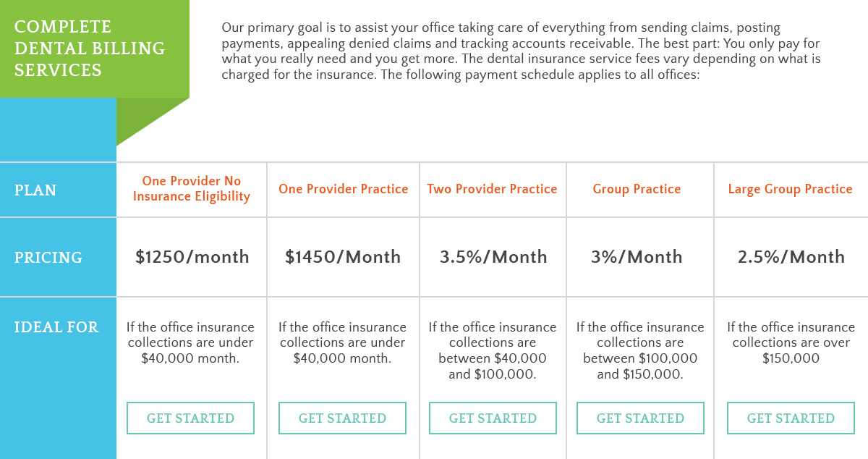Click Get Started for Large Group Practice
The image size is (868, 459).
(x=791, y=418)
